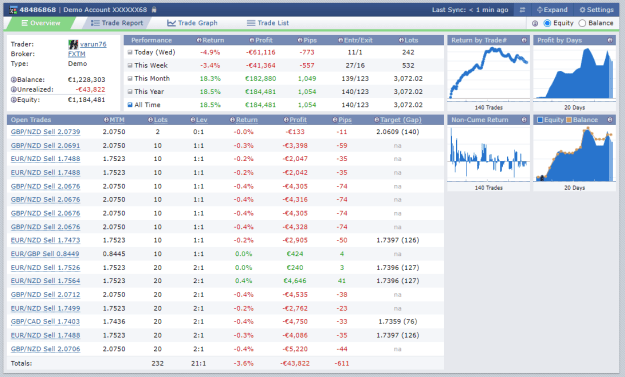
Task: Click info icon on Equity Balance chart header
Action: [x=610, y=120]
